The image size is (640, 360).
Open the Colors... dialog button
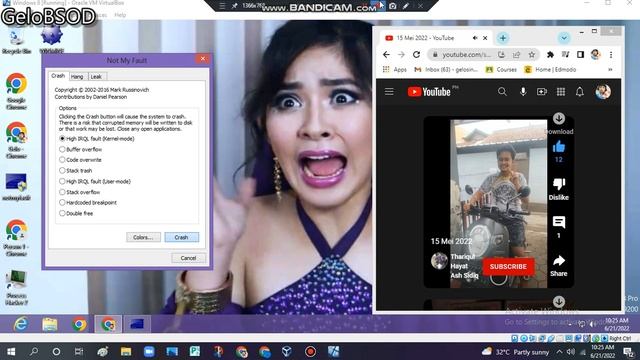(143, 237)
